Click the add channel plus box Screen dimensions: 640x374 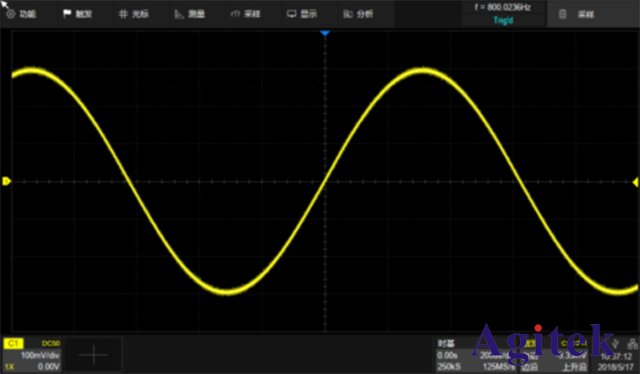pyautogui.click(x=93, y=354)
